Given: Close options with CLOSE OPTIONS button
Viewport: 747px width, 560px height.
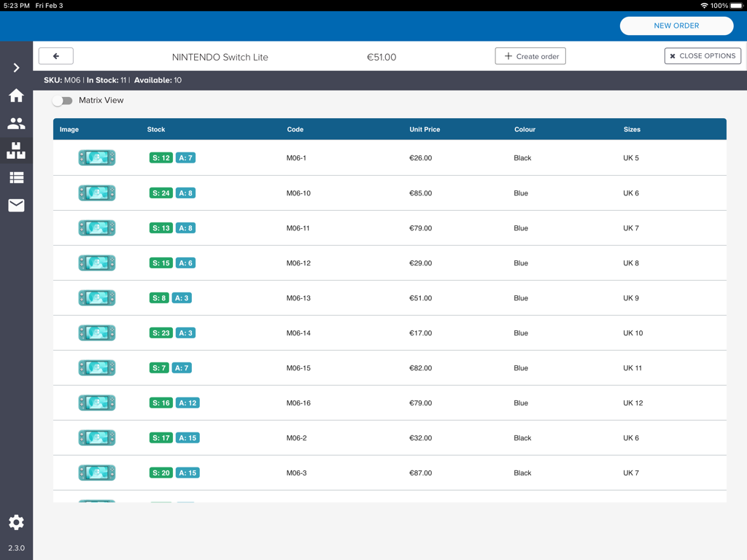Looking at the screenshot, I should [x=702, y=55].
